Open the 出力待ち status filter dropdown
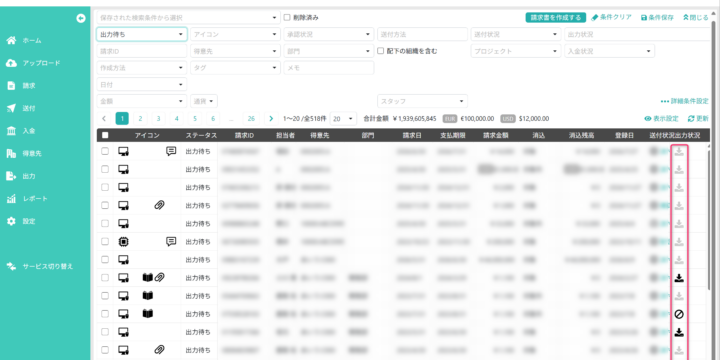Viewport: 720px width, 360px height. point(141,34)
